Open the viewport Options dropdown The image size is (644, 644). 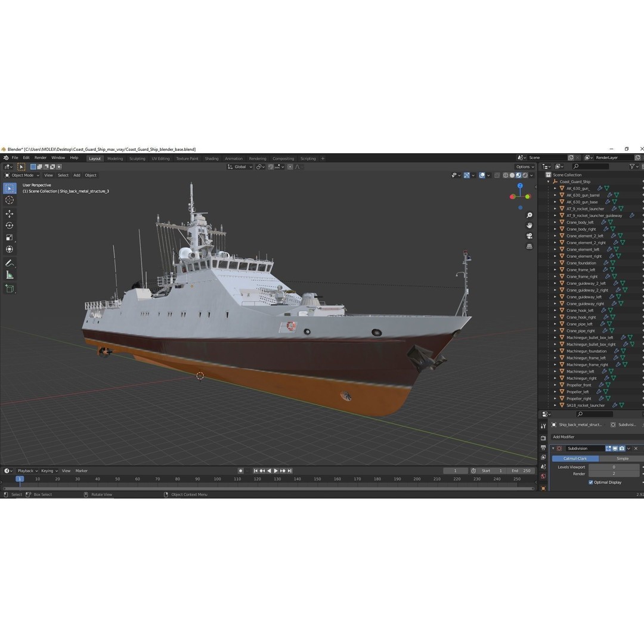coord(525,167)
